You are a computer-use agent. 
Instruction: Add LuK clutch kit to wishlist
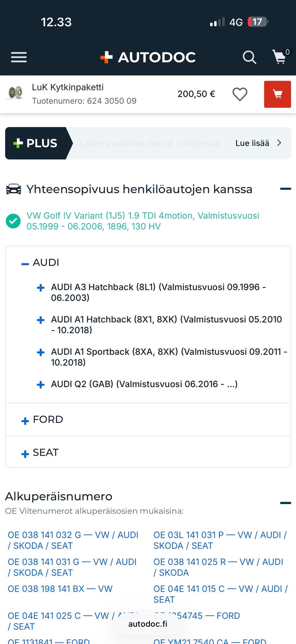point(240,94)
